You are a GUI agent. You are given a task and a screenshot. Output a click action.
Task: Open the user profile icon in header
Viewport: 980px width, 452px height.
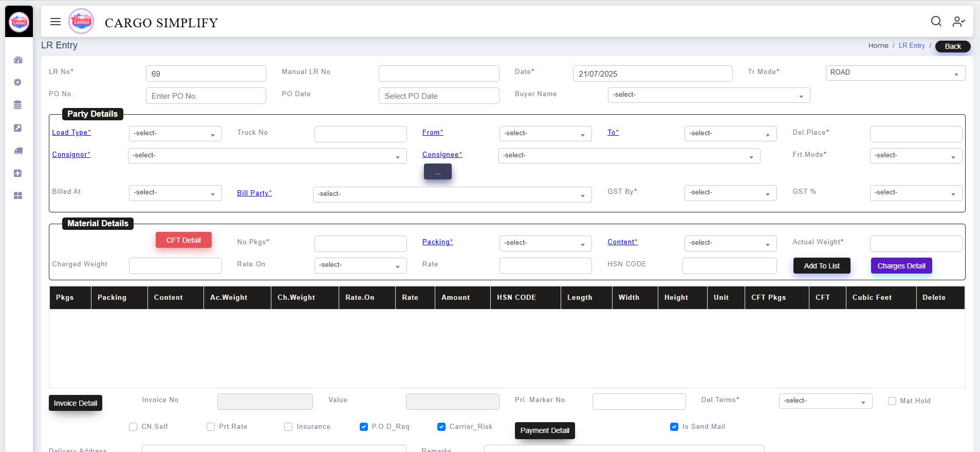958,21
